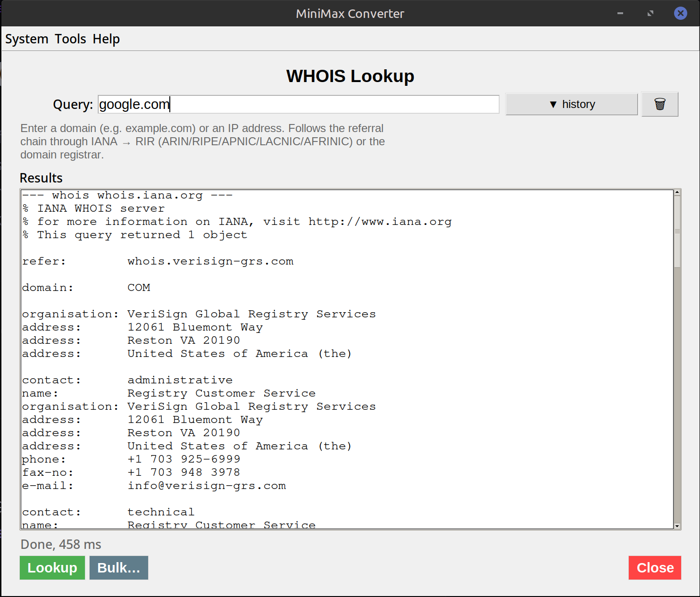Click the trash icon to clear history
Viewport: 700px width, 597px height.
(x=660, y=104)
